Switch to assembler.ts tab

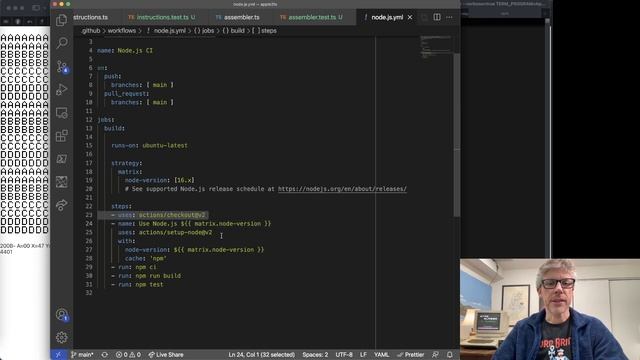click(238, 17)
